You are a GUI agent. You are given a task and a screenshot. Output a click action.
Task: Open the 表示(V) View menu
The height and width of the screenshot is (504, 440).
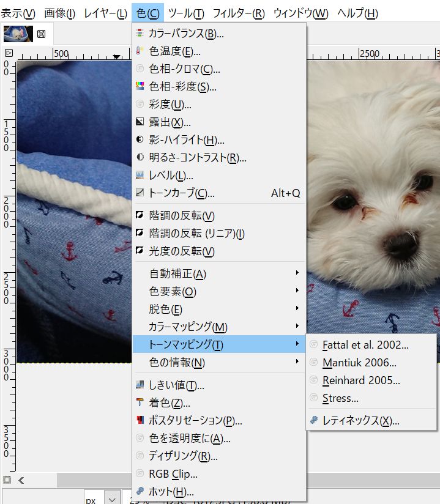pos(18,13)
